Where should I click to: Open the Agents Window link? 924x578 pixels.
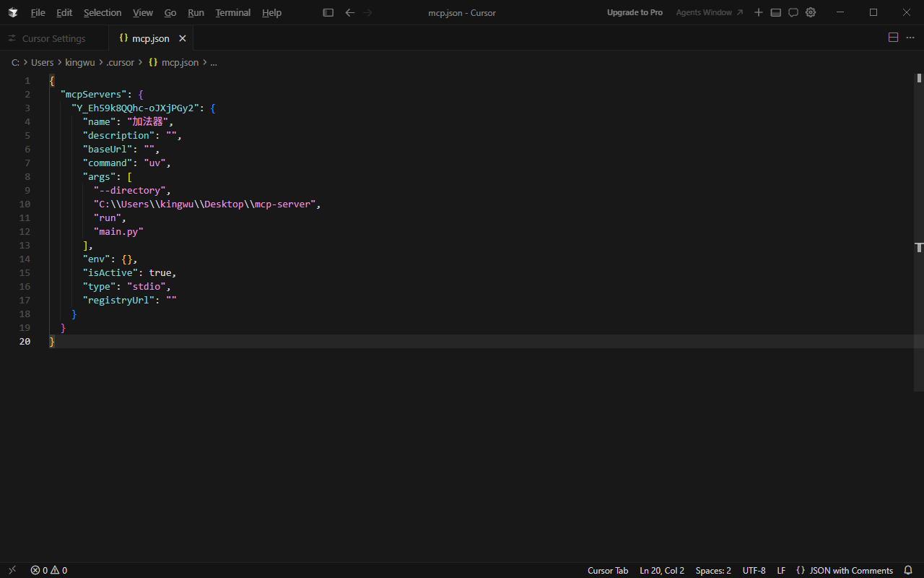[x=710, y=12]
